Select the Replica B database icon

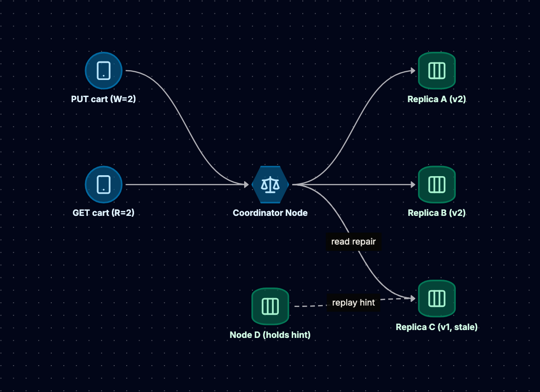(437, 184)
